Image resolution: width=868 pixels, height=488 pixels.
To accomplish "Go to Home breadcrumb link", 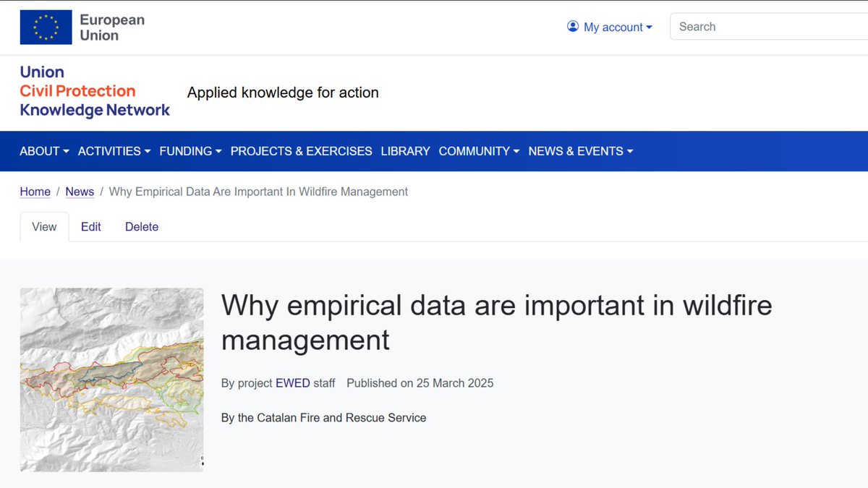I will click(x=35, y=192).
